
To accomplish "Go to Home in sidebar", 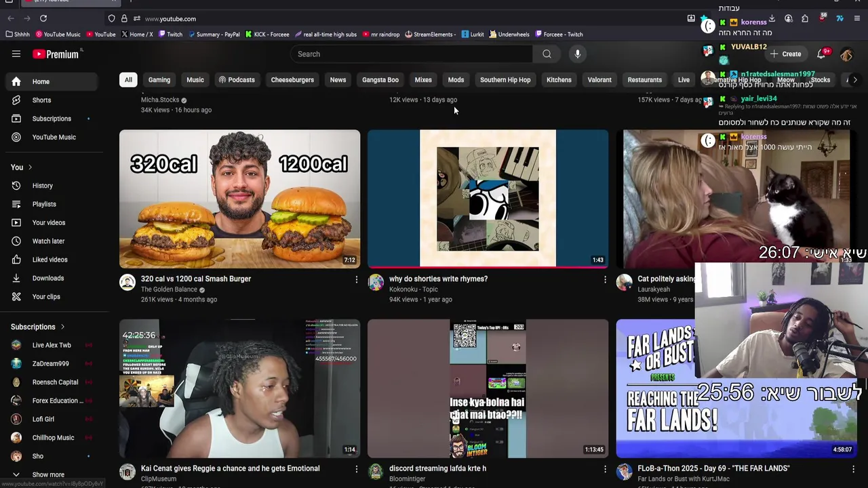I will (x=52, y=81).
